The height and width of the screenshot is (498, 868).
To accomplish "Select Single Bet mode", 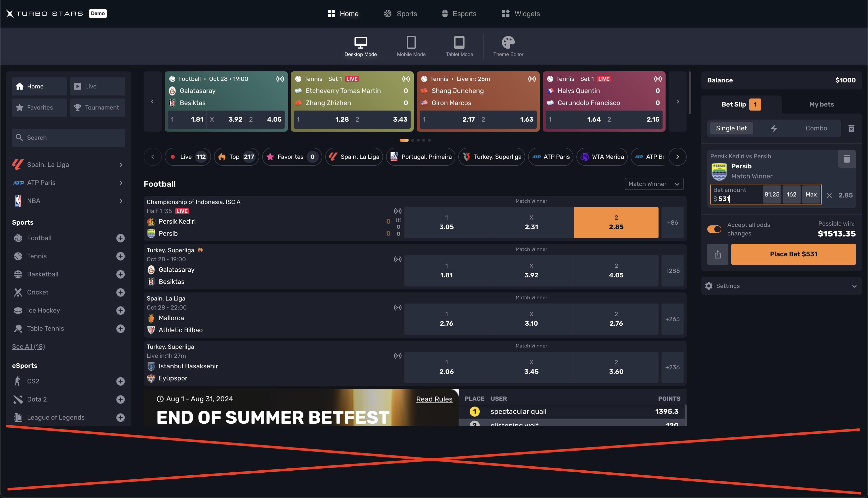I will click(731, 128).
